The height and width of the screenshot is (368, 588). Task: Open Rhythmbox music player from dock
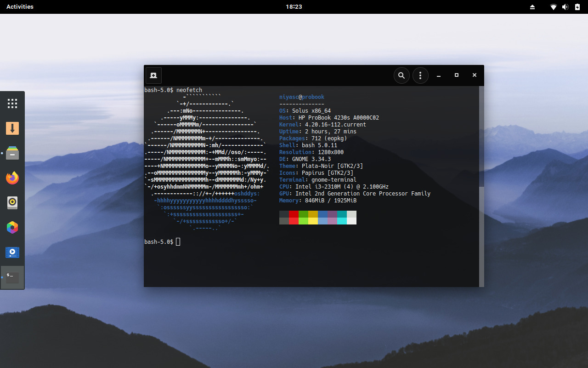(12, 202)
